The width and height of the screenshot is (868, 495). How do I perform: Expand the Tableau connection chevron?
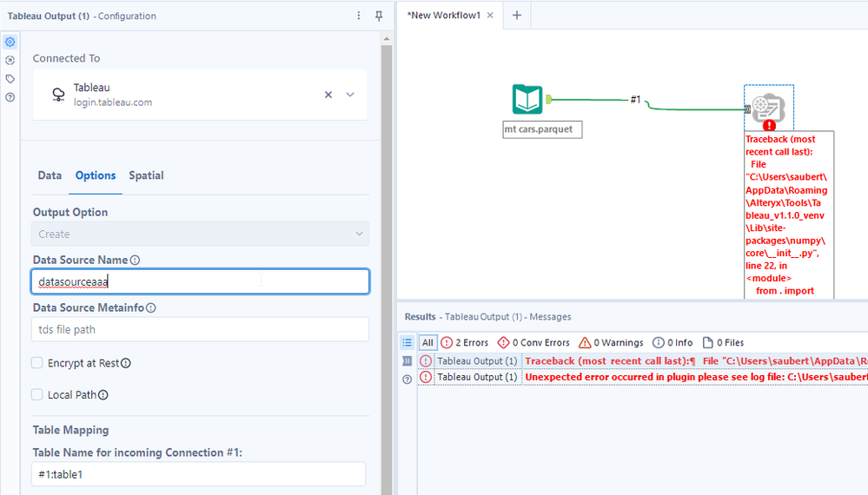[350, 95]
